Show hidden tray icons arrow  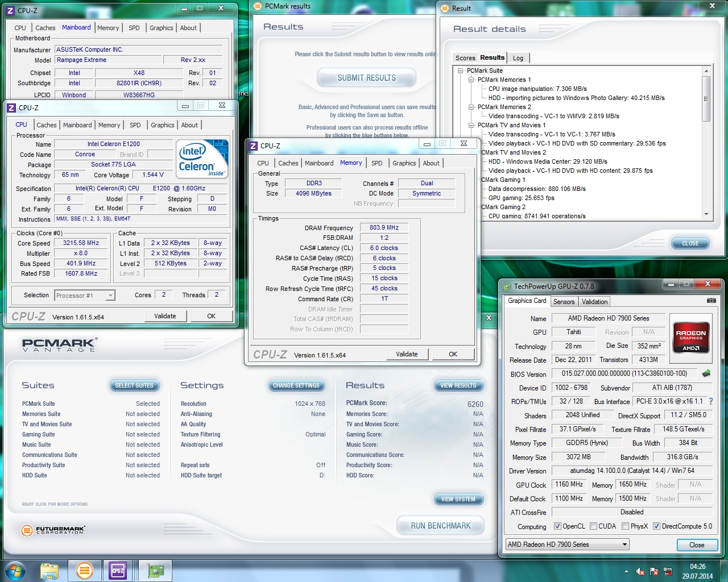pyautogui.click(x=626, y=572)
